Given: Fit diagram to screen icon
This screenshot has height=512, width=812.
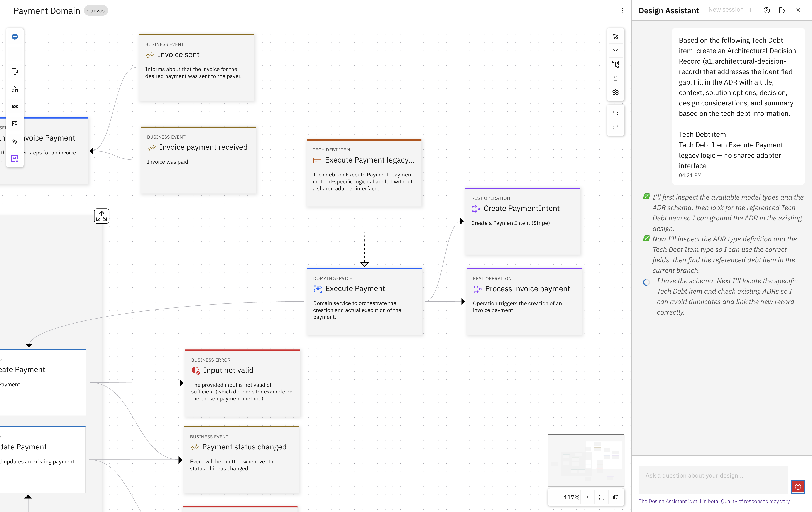Looking at the screenshot, I should tap(602, 497).
